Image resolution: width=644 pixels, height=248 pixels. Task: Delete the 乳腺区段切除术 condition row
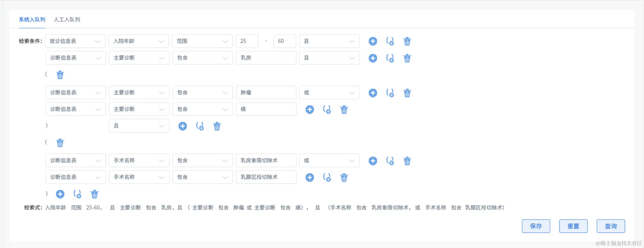[344, 177]
